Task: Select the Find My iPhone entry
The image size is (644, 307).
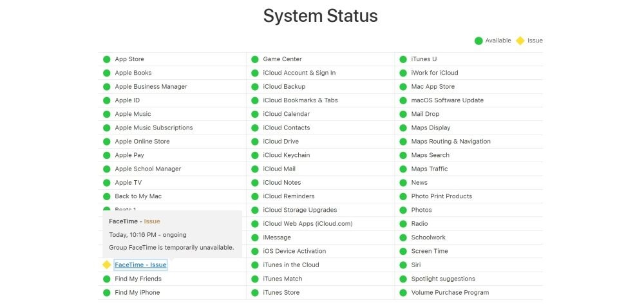Action: (137, 293)
